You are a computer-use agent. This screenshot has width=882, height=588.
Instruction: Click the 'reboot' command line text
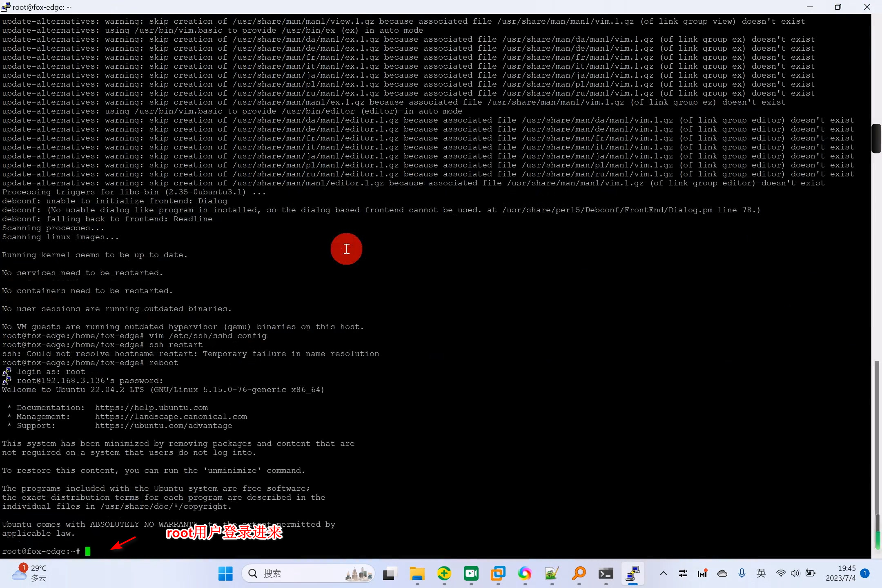[x=163, y=363]
